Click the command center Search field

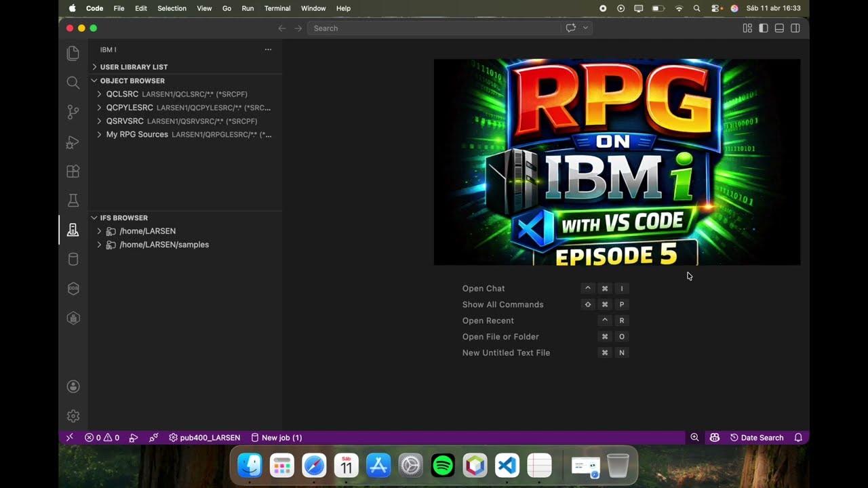[434, 28]
